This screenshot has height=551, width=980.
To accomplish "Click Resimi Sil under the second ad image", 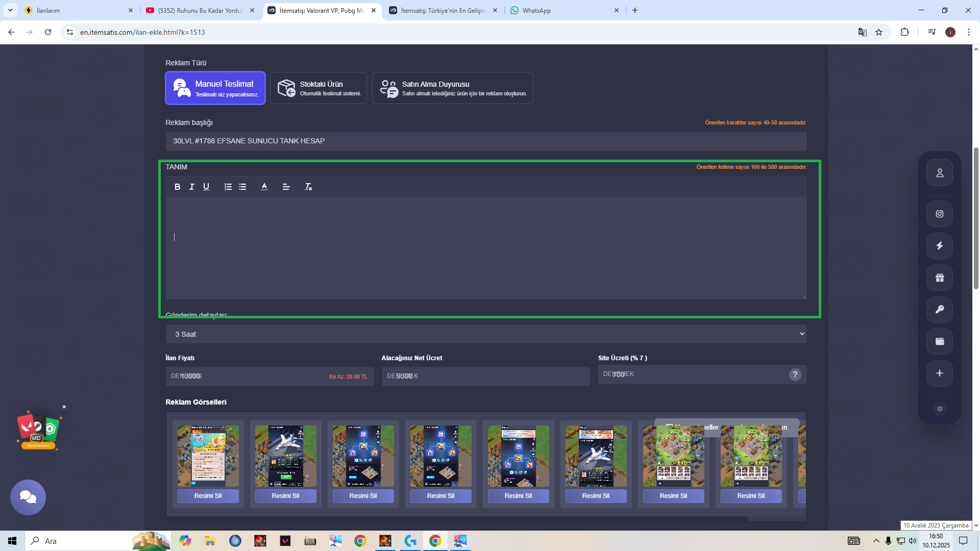I will (285, 496).
